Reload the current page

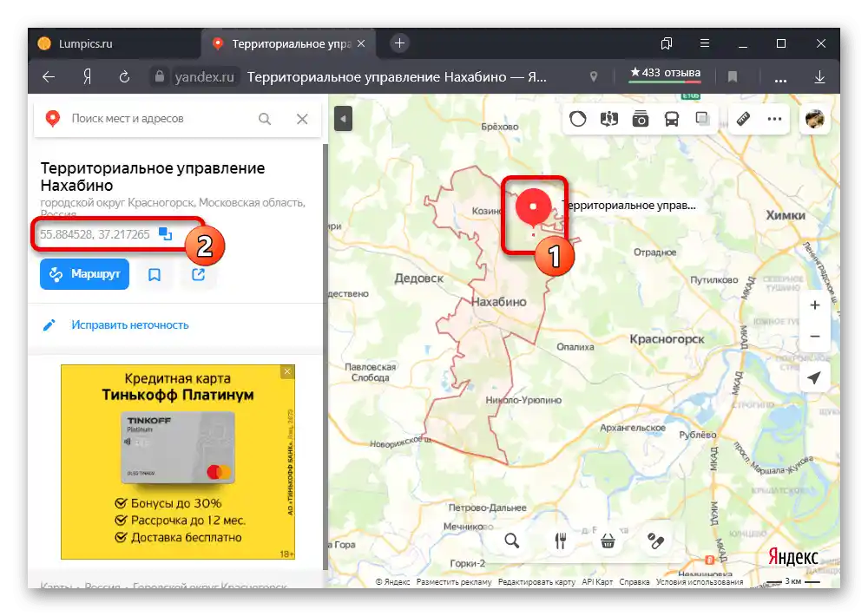pos(124,76)
